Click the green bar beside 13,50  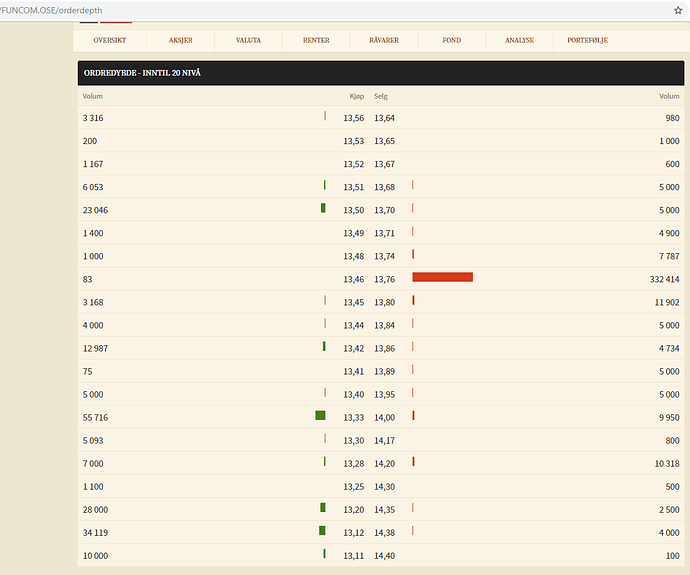coord(323,208)
